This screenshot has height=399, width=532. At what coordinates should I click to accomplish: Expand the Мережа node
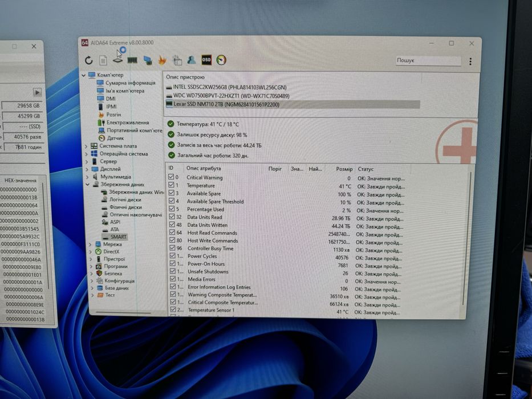coord(90,245)
